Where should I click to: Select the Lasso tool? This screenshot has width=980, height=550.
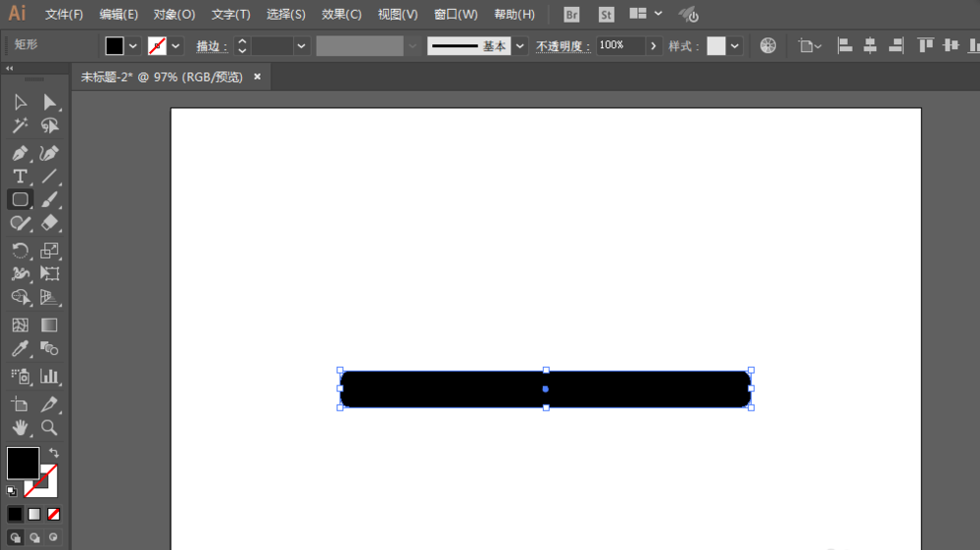49,125
